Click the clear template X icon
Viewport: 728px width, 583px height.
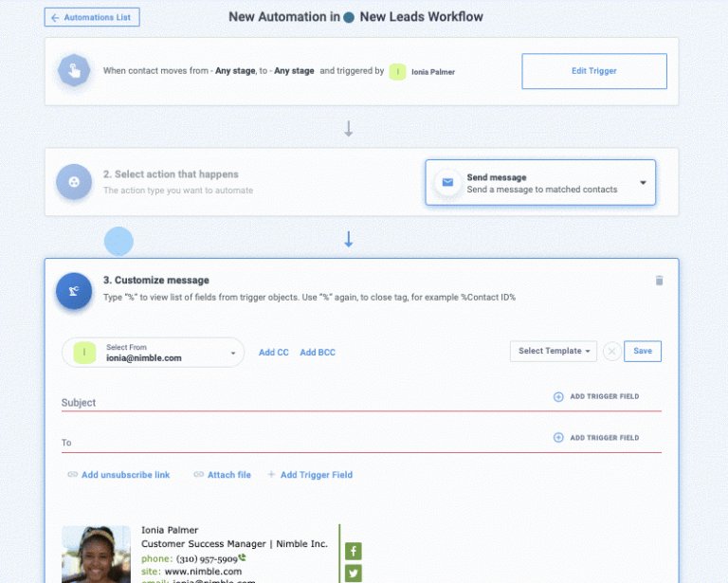click(612, 351)
